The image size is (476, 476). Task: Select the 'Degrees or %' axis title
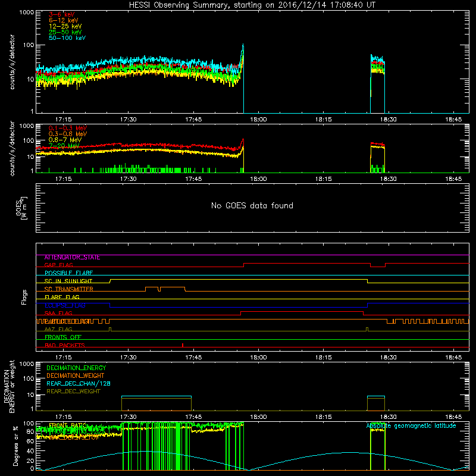15,446
